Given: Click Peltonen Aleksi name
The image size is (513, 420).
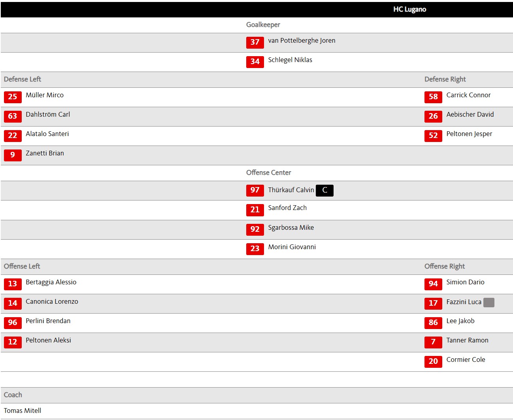Looking at the screenshot, I should [x=48, y=341].
